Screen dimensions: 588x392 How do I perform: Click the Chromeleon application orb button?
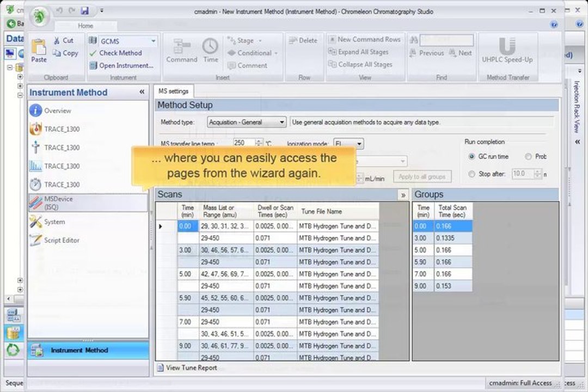click(x=39, y=16)
